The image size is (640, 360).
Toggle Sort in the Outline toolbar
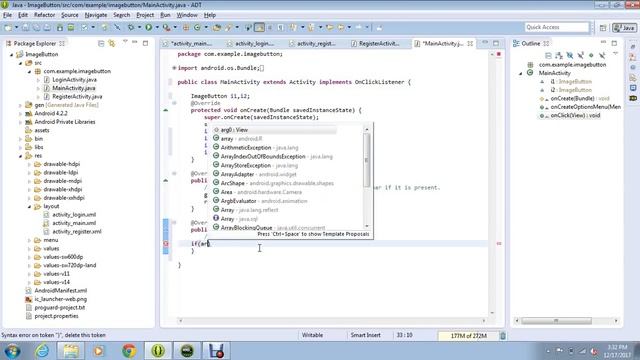click(x=559, y=56)
